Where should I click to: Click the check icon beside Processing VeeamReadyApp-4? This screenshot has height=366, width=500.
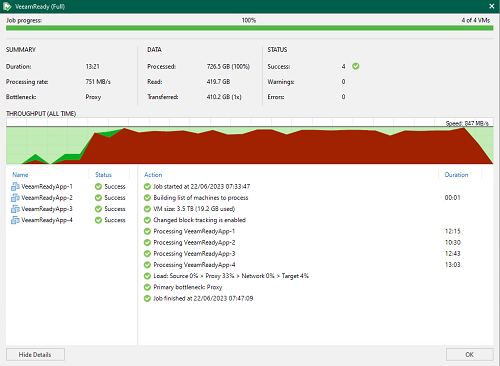coord(147,265)
